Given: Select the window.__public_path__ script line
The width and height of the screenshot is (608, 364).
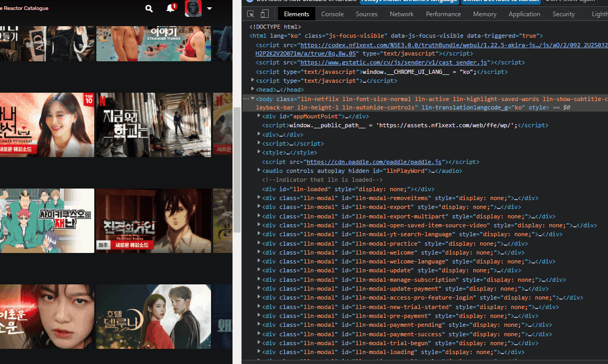Looking at the screenshot, I should point(405,125).
